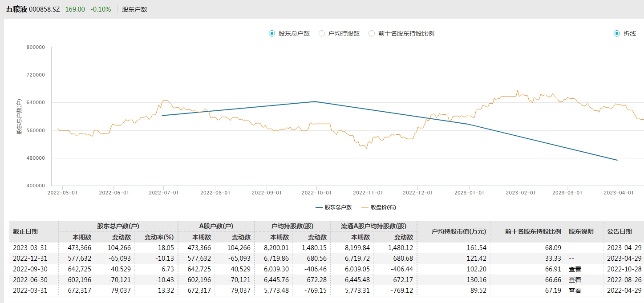The height and width of the screenshot is (303, 644).
Task: Open 查看 link for 2022-06-30 row
Action: (x=575, y=280)
